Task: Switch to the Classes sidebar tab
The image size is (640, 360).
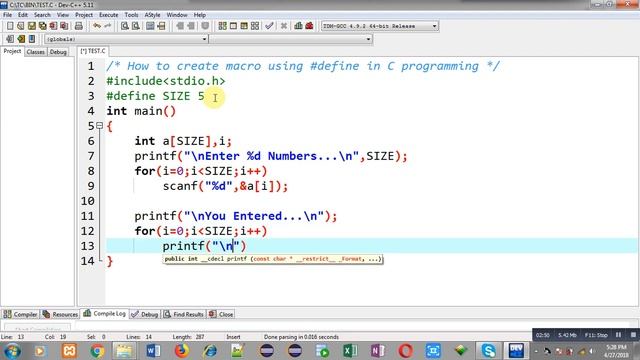Action: [x=36, y=52]
